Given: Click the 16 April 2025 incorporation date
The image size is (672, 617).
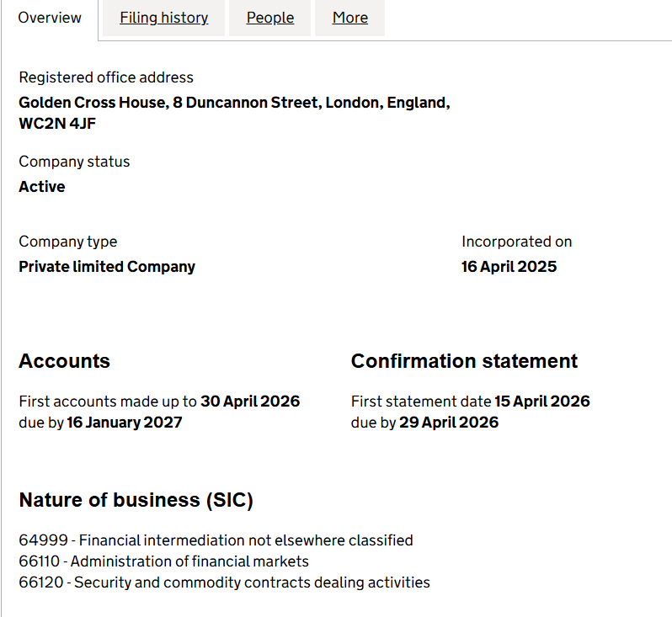Looking at the screenshot, I should coord(509,267).
